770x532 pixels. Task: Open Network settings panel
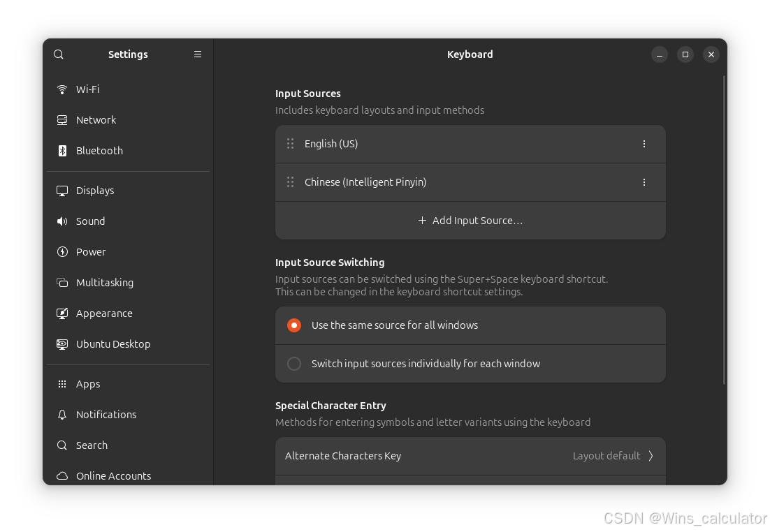pyautogui.click(x=128, y=120)
